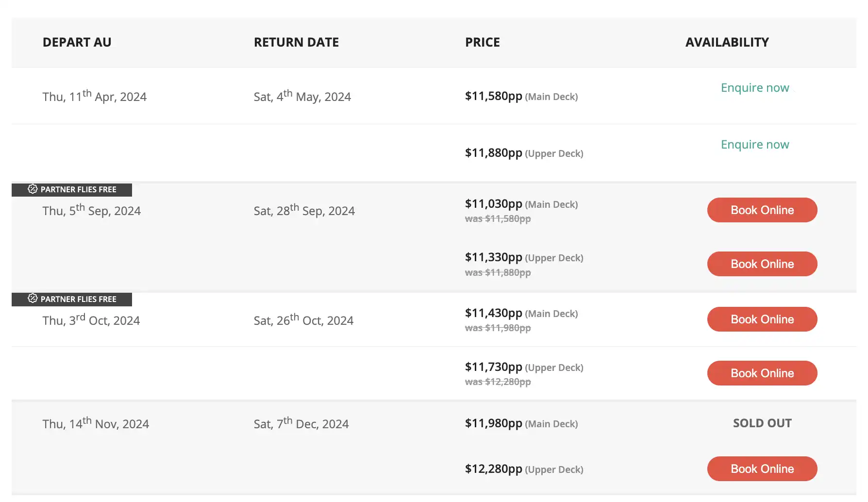868x502 pixels.
Task: Click the badge icon on the 5th Sep Partner Flies Free label
Action: [x=33, y=189]
